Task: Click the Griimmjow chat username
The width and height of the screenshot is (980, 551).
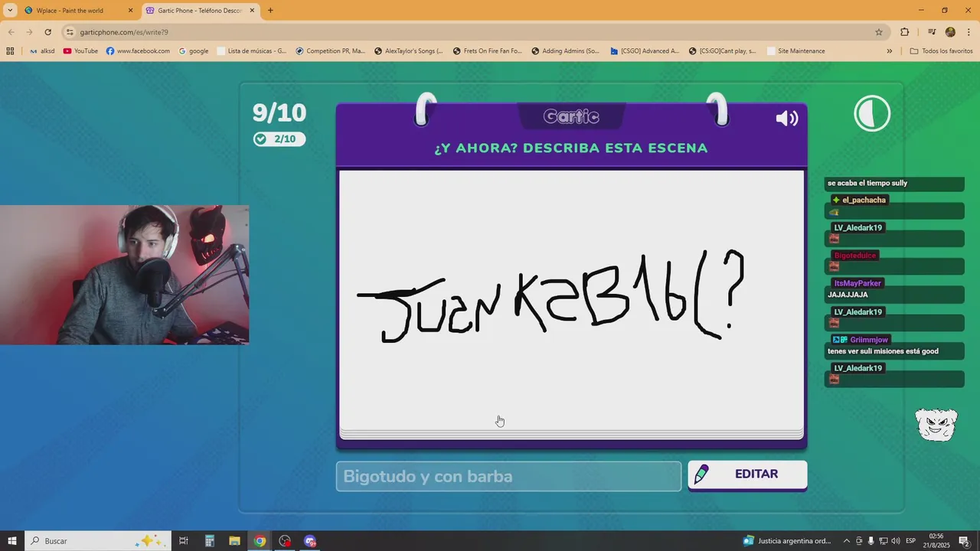Action: [x=869, y=340]
